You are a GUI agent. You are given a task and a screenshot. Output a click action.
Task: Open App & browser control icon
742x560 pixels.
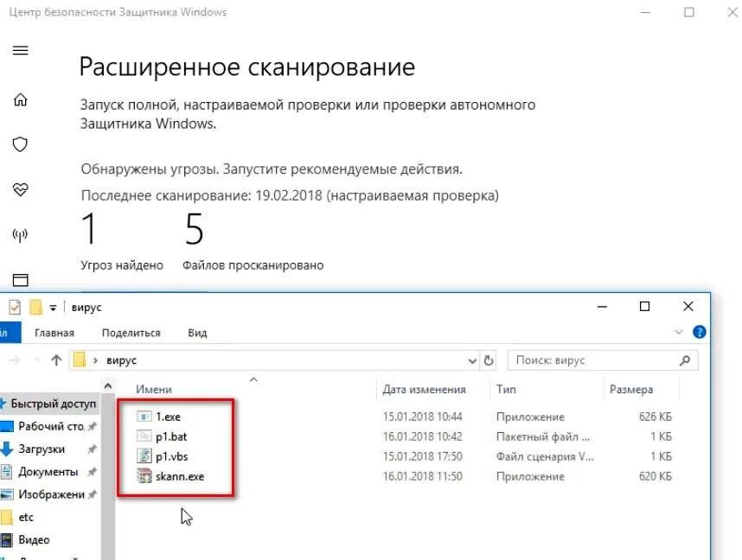(20, 279)
